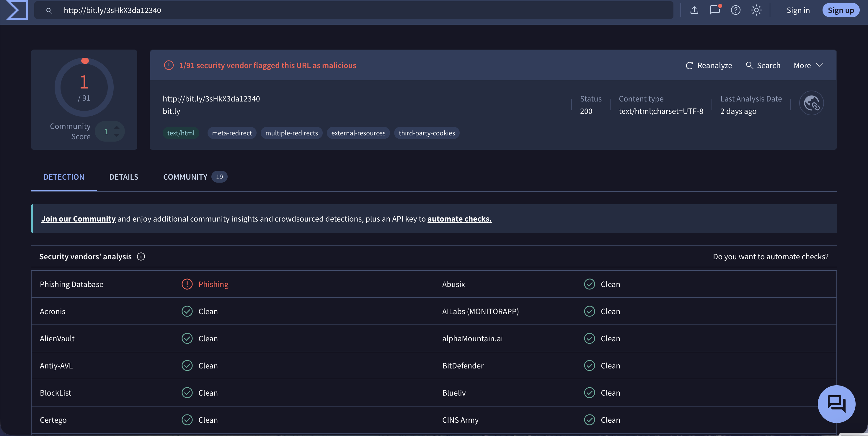Click the Clean checkmark icon for BlockList
Screen dimensions: 868x436
187,393
